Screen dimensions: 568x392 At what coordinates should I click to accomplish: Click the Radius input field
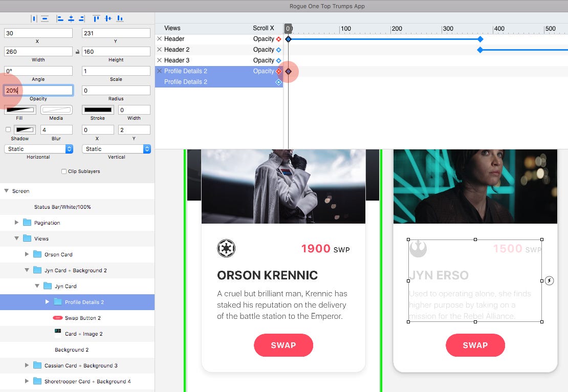tap(116, 91)
